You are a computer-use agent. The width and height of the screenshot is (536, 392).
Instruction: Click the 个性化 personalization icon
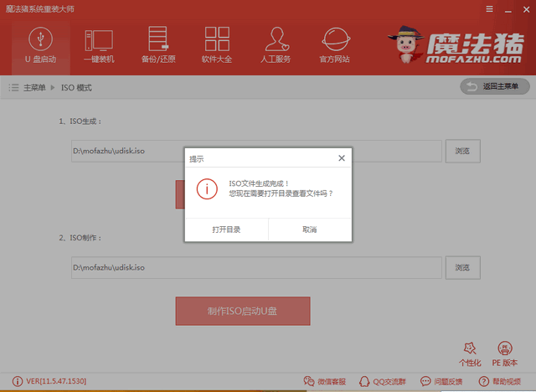(x=470, y=353)
